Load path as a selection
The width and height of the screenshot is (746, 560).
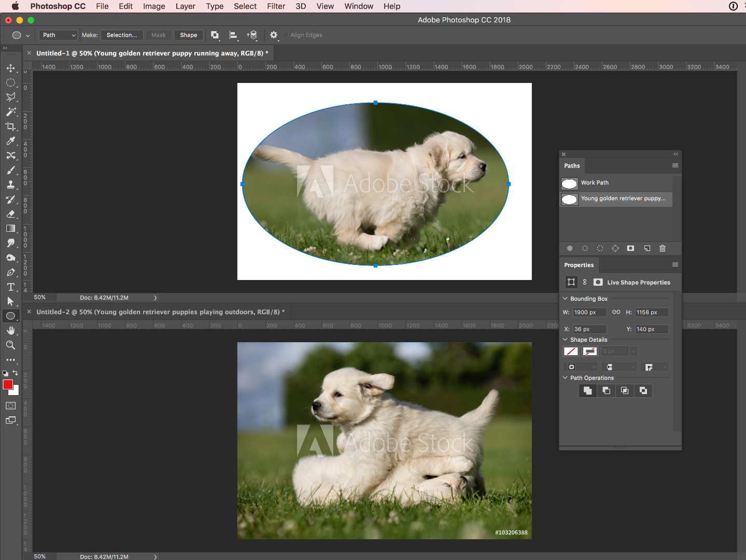click(600, 248)
